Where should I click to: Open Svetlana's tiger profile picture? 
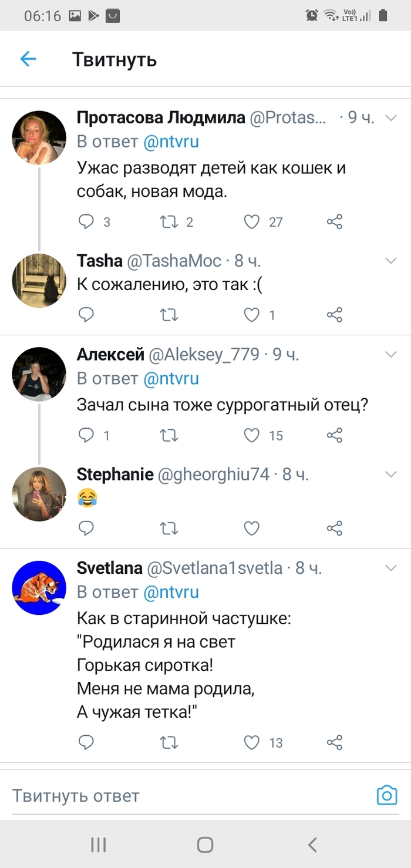pos(39,588)
